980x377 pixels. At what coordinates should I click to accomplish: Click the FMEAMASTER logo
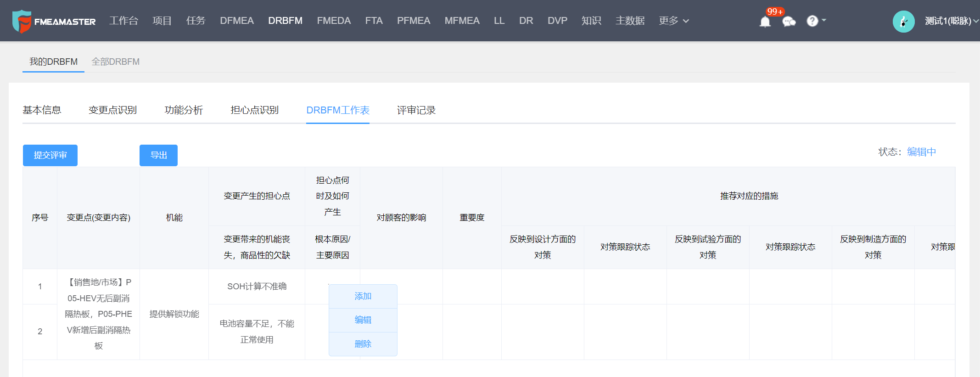click(54, 21)
